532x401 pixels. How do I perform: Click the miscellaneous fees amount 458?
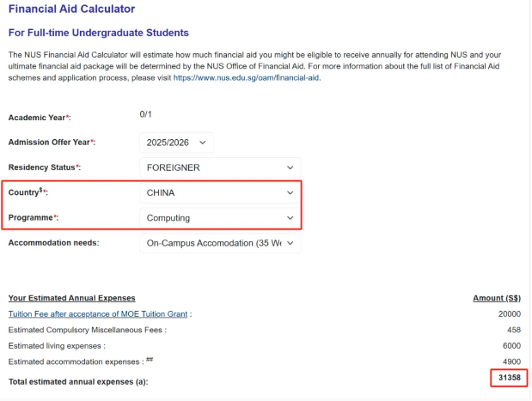(513, 330)
